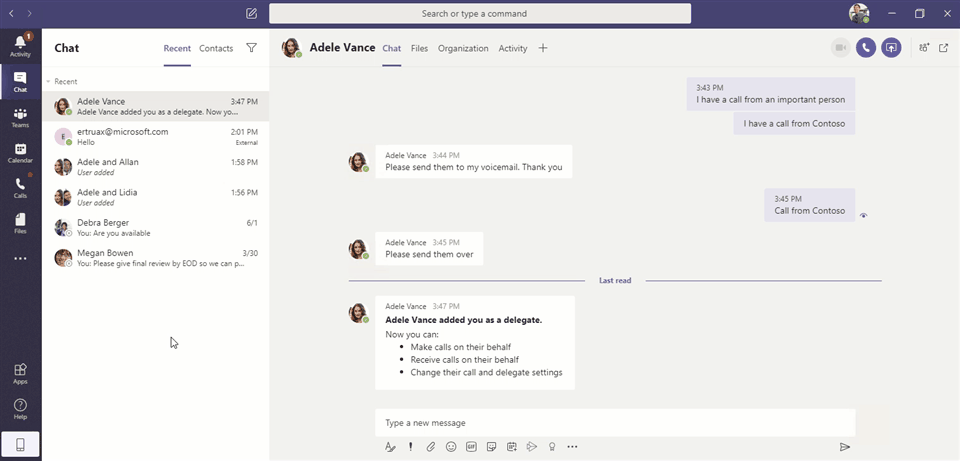
Task: Open the ertruax@microsoft.com chat
Action: 156,137
